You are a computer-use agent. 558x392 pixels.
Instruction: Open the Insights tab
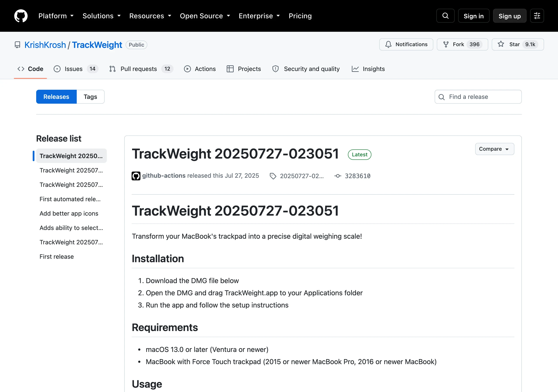click(x=368, y=69)
